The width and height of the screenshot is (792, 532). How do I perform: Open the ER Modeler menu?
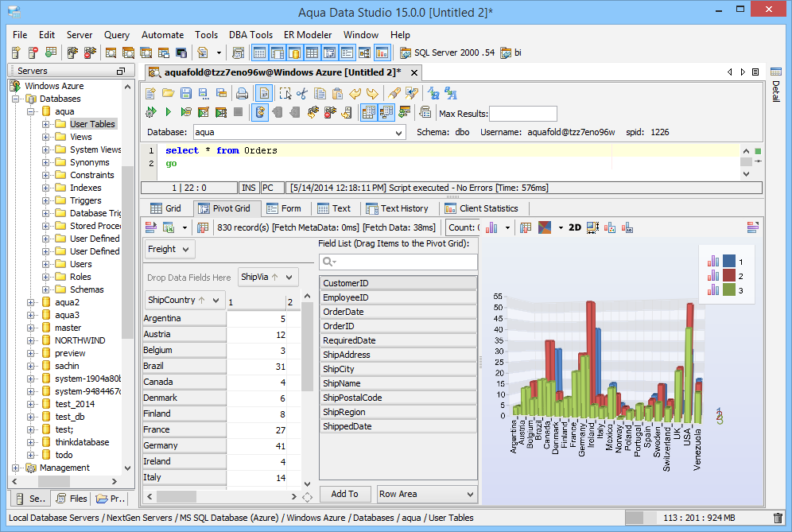point(308,35)
